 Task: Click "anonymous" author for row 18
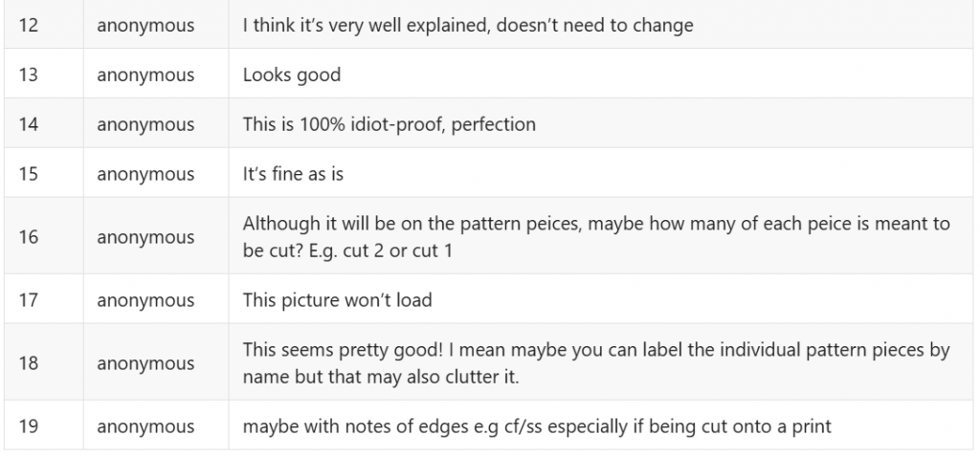[x=145, y=363]
